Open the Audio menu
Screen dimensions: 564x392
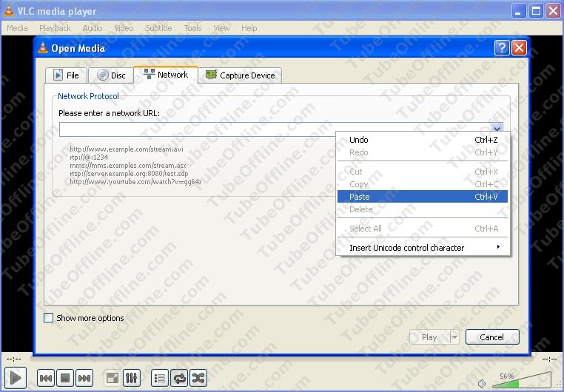tap(93, 28)
